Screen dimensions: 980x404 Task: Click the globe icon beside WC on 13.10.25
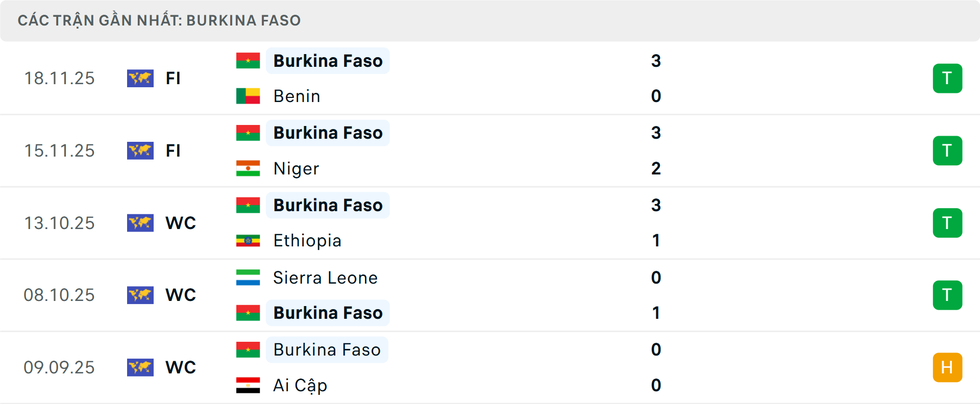click(140, 223)
